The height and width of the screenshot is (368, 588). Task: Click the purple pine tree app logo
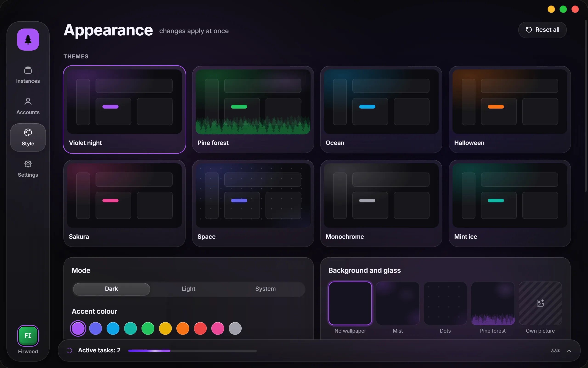coord(28,39)
